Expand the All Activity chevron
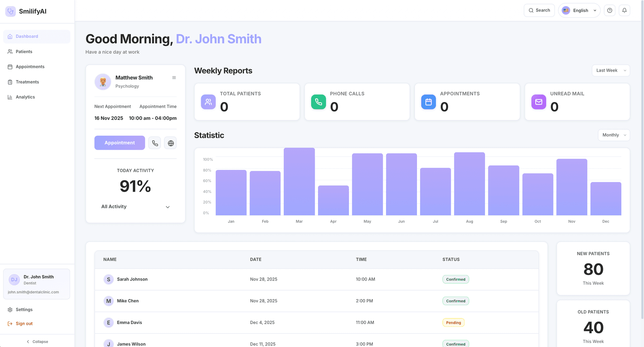This screenshot has width=644, height=347. click(168, 207)
